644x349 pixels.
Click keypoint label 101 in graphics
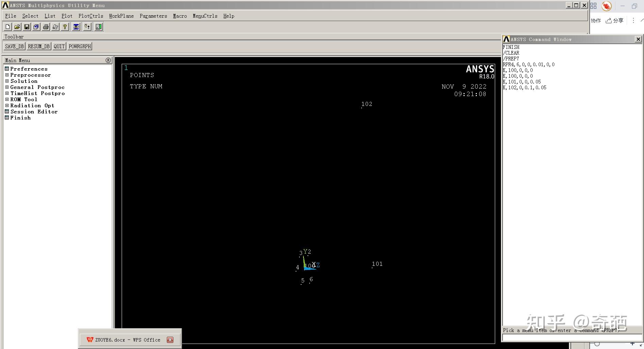[377, 264]
